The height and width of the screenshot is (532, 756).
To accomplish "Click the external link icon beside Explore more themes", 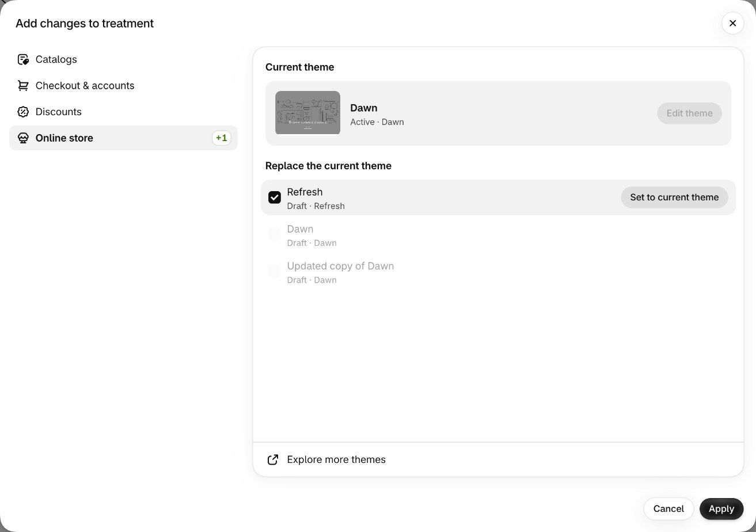I will [x=273, y=459].
